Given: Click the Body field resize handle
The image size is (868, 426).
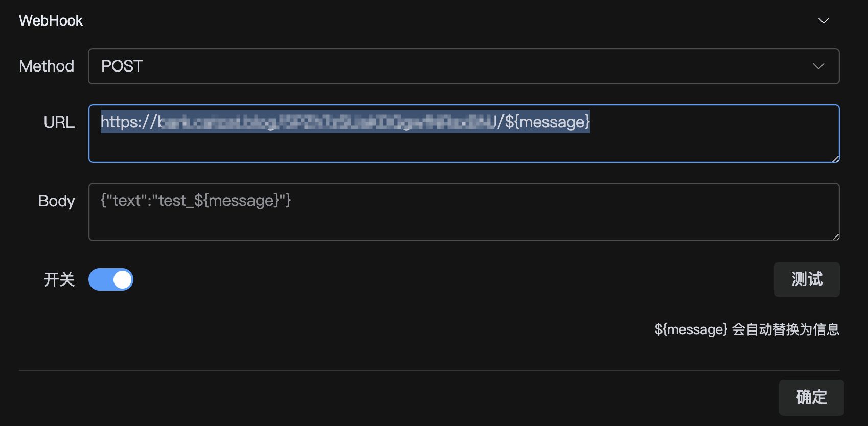Looking at the screenshot, I should [835, 237].
